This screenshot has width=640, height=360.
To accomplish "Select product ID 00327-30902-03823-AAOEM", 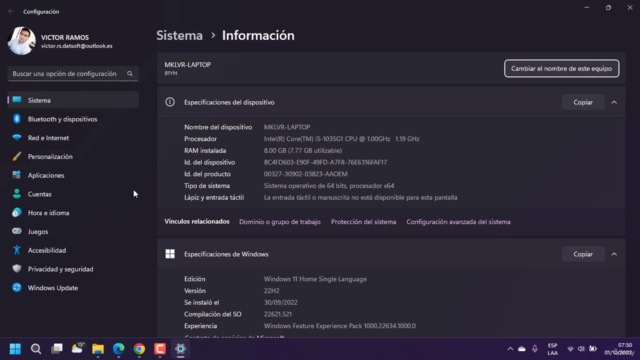I will coord(306,174).
